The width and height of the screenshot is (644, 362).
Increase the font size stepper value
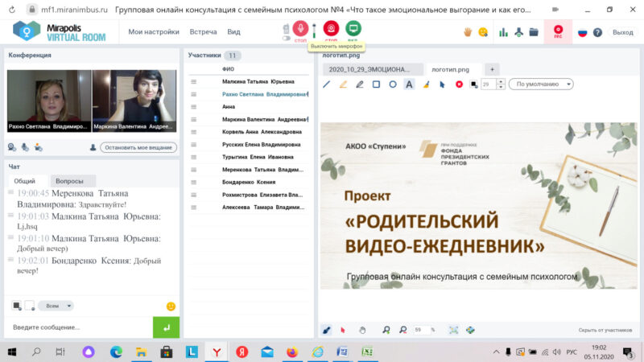pos(500,82)
